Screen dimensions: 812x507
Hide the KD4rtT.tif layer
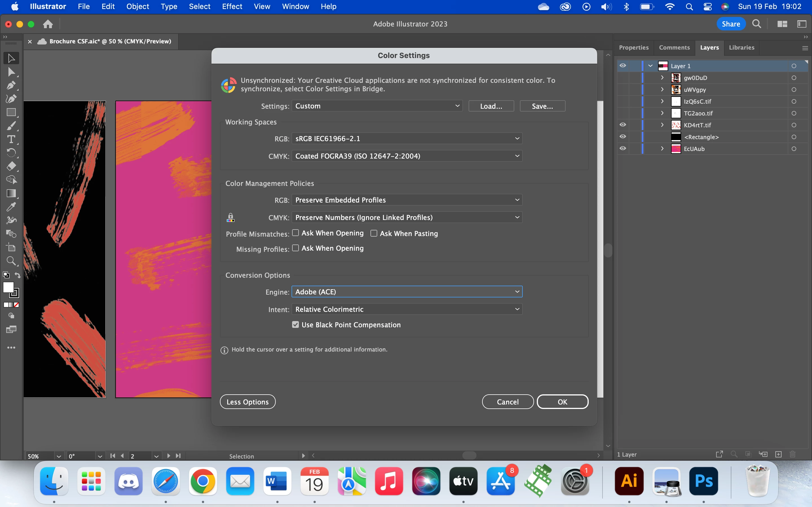pyautogui.click(x=623, y=125)
